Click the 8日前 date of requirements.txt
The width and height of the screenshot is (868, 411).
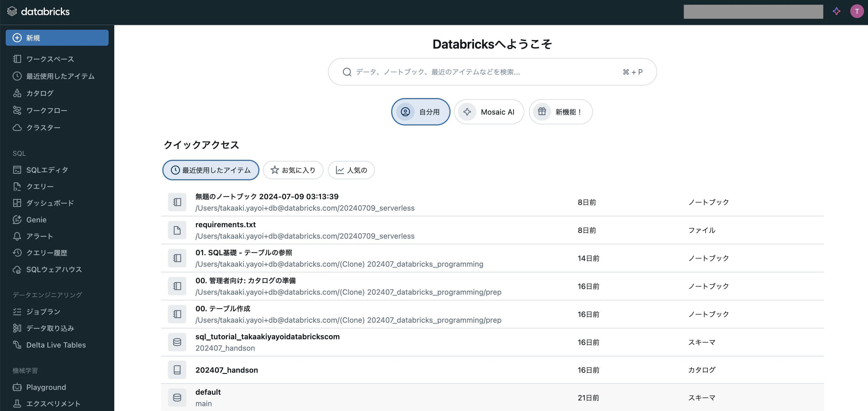[587, 230]
